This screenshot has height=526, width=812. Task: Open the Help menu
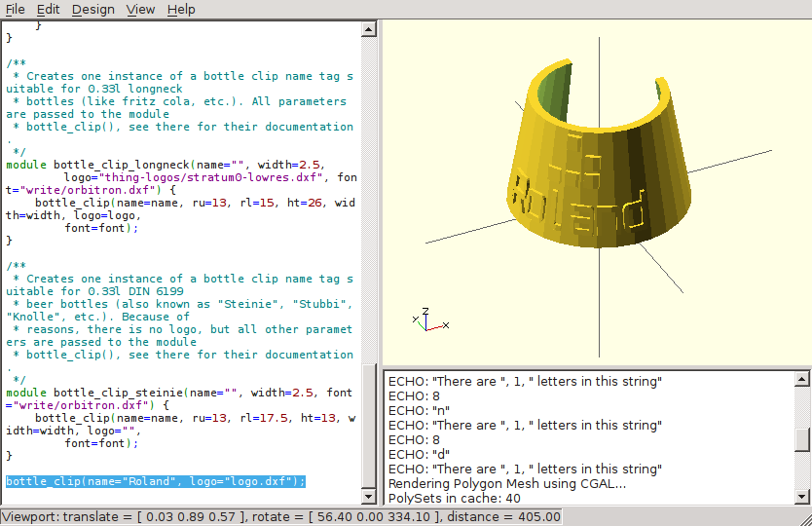tap(181, 10)
